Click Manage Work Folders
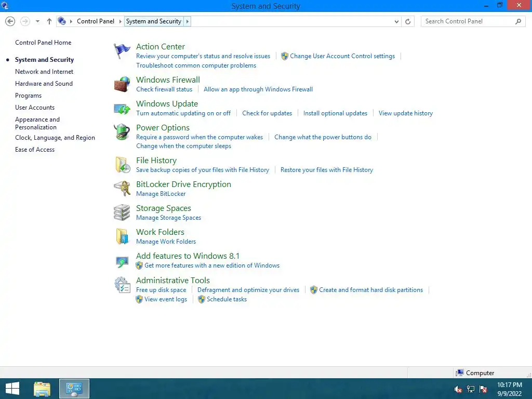 [x=166, y=242]
